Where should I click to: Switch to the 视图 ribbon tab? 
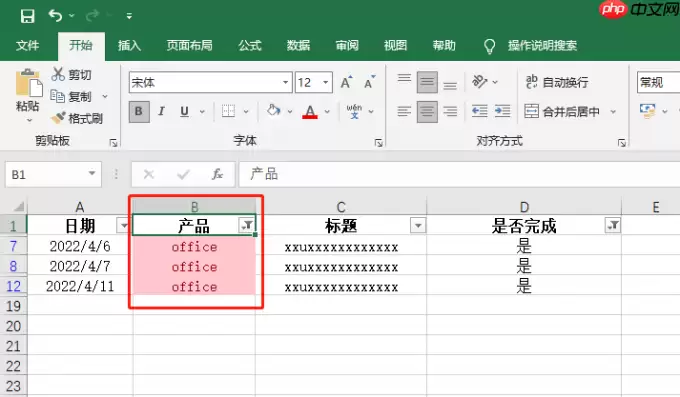[x=396, y=45]
